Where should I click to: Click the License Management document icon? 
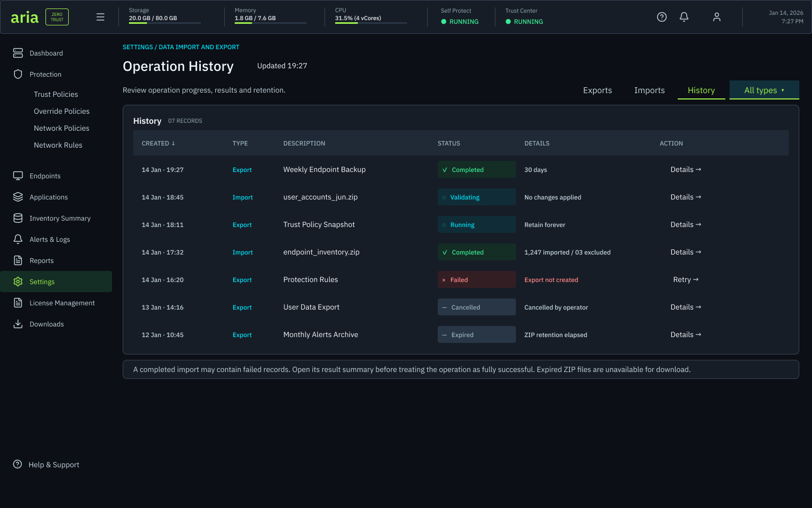[18, 303]
